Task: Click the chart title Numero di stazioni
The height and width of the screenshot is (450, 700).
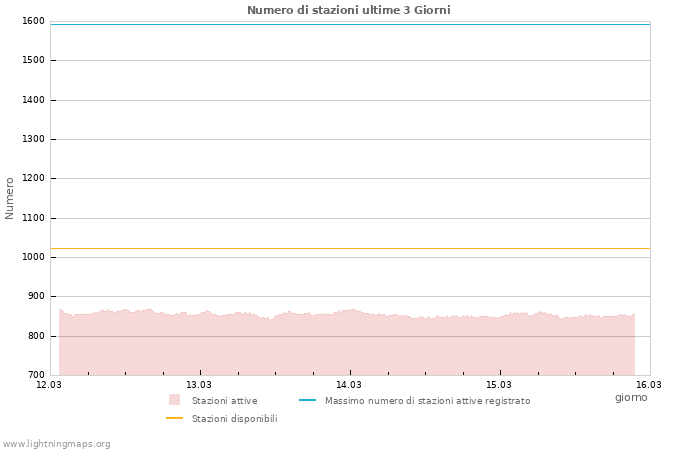Action: tap(348, 10)
